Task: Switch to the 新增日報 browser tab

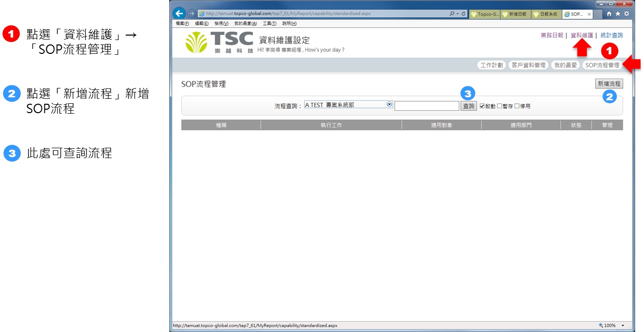Action: (516, 14)
